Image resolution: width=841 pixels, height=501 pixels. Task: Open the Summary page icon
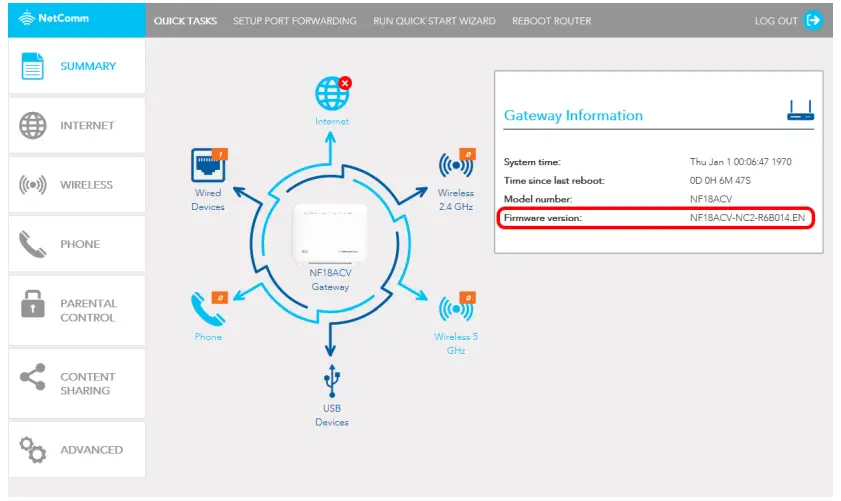(x=32, y=66)
